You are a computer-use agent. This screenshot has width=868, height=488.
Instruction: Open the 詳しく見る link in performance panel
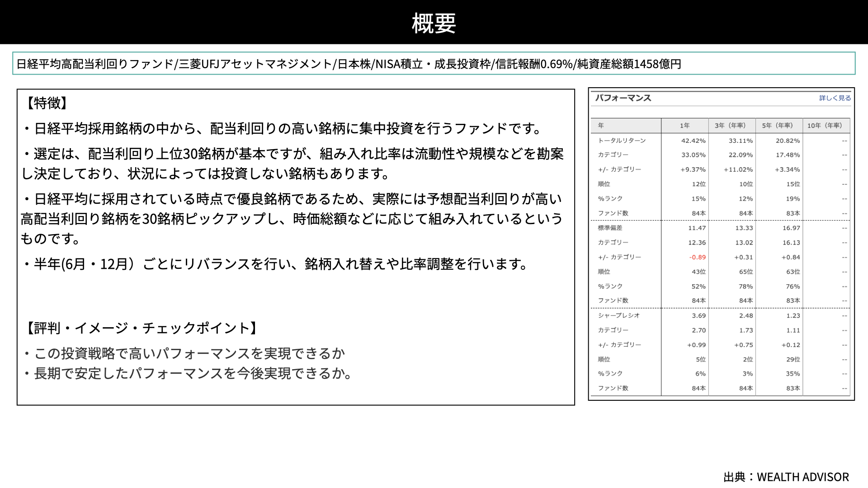tap(835, 98)
